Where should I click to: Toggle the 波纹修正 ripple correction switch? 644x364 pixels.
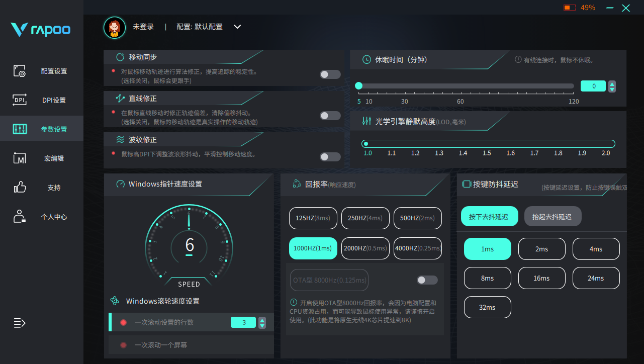pyautogui.click(x=330, y=156)
